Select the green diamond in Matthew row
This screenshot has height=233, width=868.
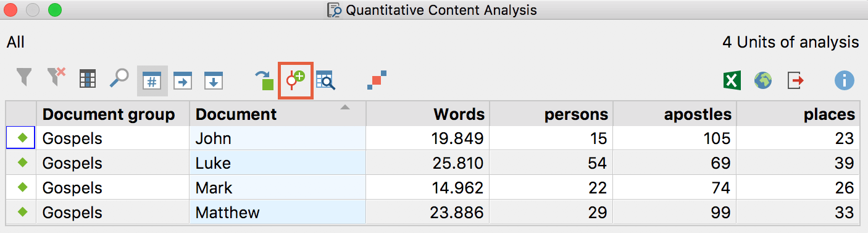point(23,213)
